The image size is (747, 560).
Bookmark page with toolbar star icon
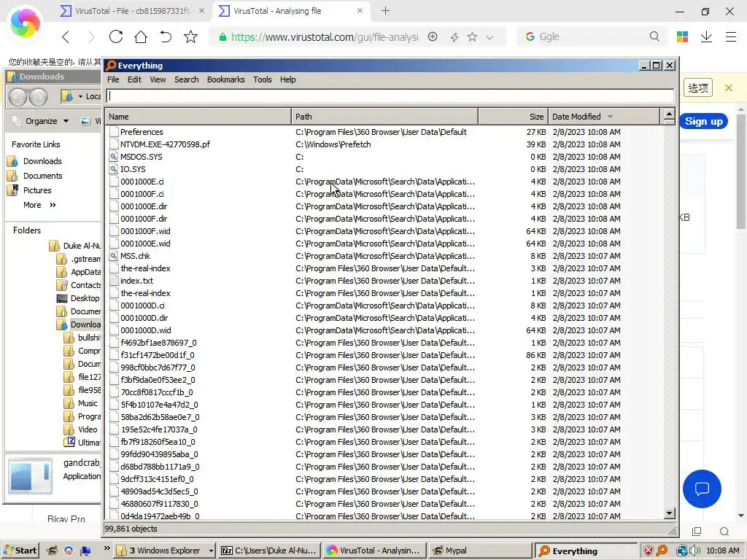(190, 36)
